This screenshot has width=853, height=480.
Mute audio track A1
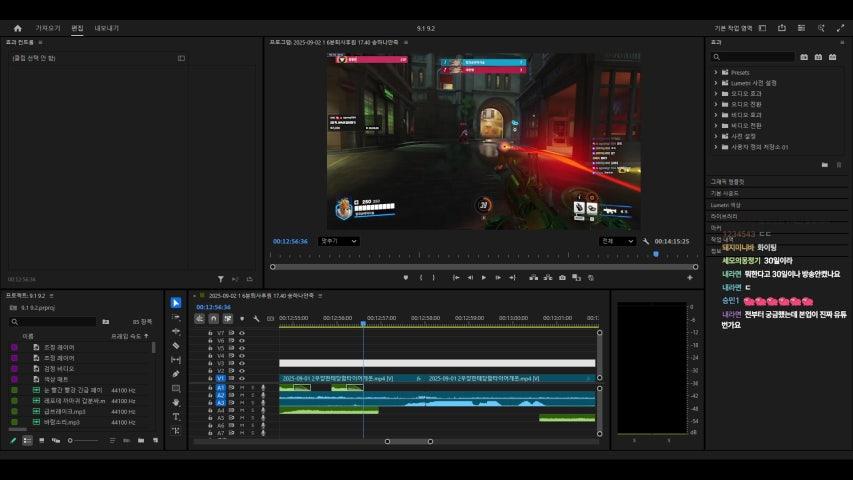click(241, 388)
